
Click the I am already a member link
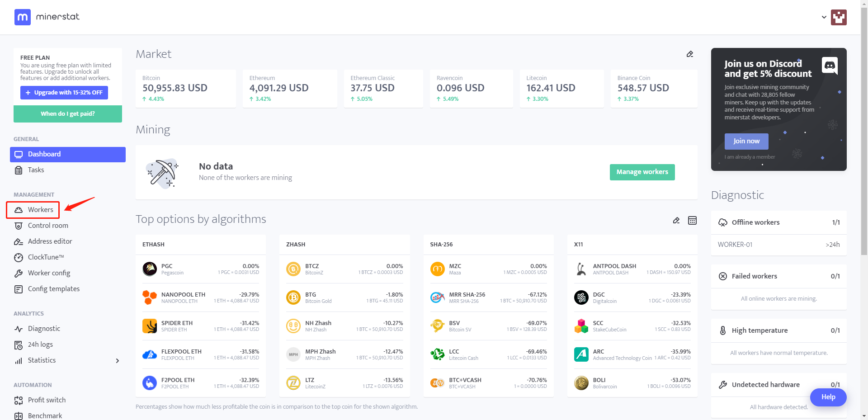pyautogui.click(x=750, y=157)
